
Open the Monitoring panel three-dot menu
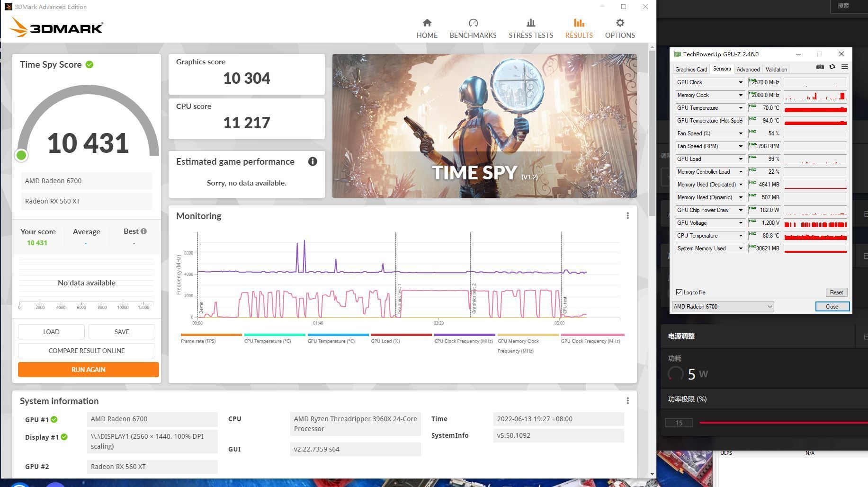627,216
